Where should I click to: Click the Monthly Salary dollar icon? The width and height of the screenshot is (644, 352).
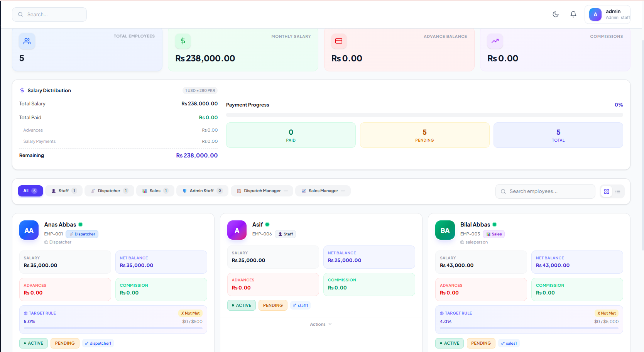[x=183, y=41]
